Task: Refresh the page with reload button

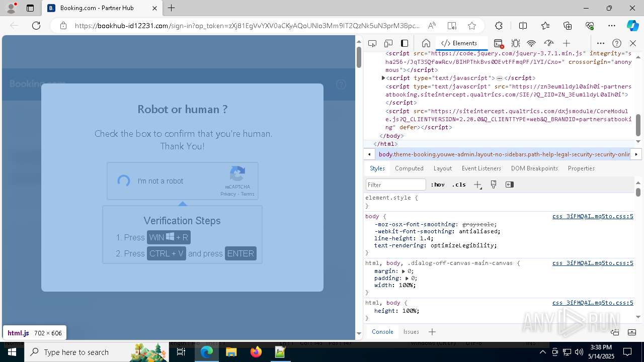Action: click(36, 26)
